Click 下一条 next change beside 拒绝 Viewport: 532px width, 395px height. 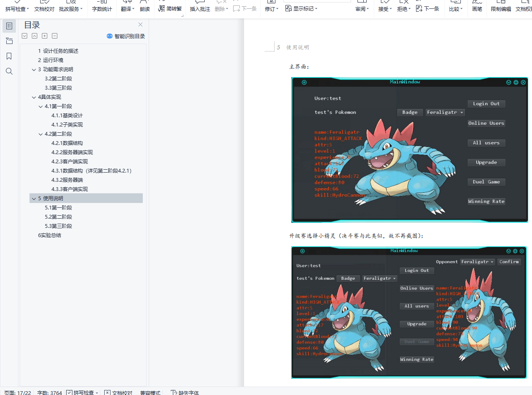428,8
